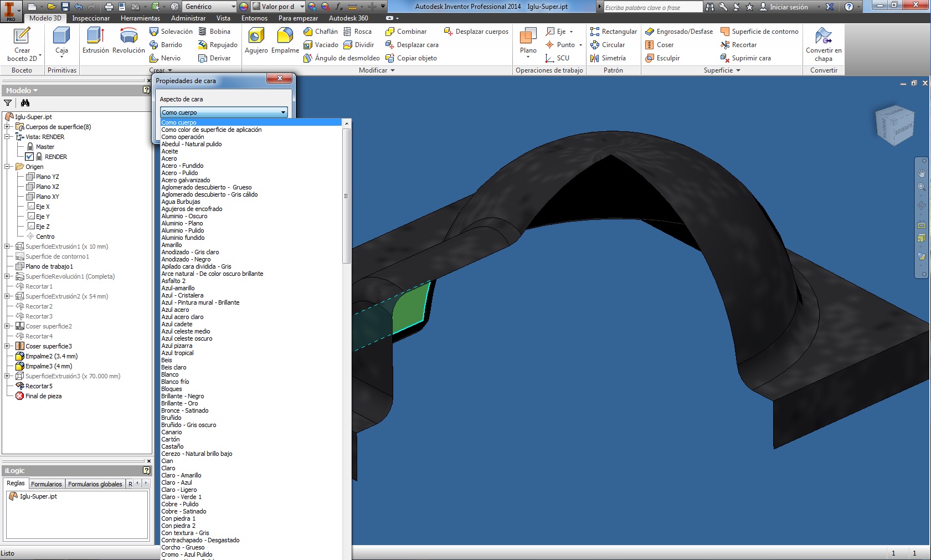
Task: Click Crear boceto 2D icon
Action: [22, 44]
